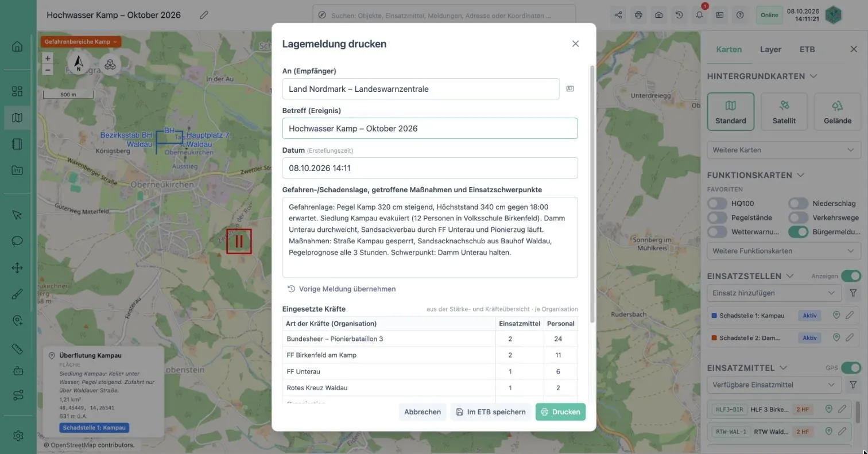Cancel the dialog with Abbrechen
Image resolution: width=868 pixels, height=454 pixels.
423,412
